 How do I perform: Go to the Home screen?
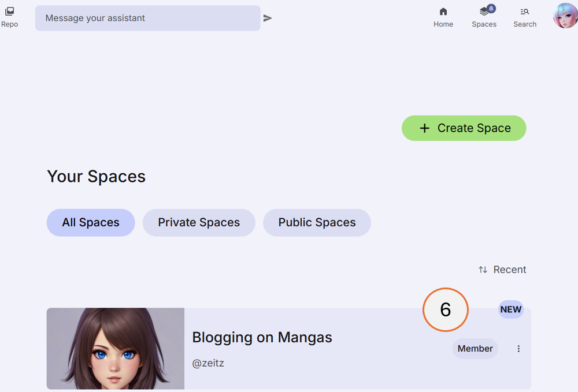tap(443, 16)
